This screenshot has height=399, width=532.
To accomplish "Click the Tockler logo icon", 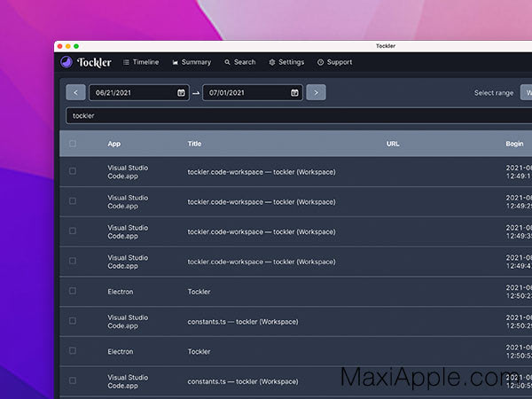I will pos(66,62).
